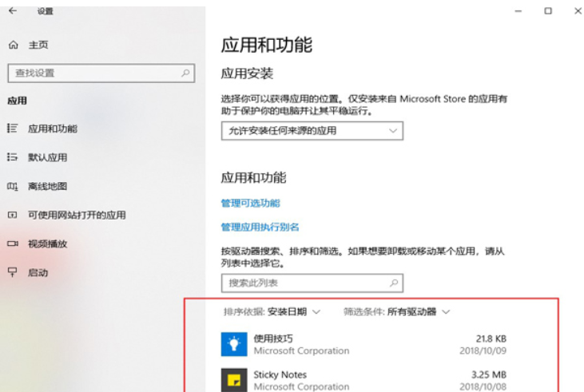Screen dimensions: 584x392
Task: Go to 主页 home page
Action: coord(38,45)
